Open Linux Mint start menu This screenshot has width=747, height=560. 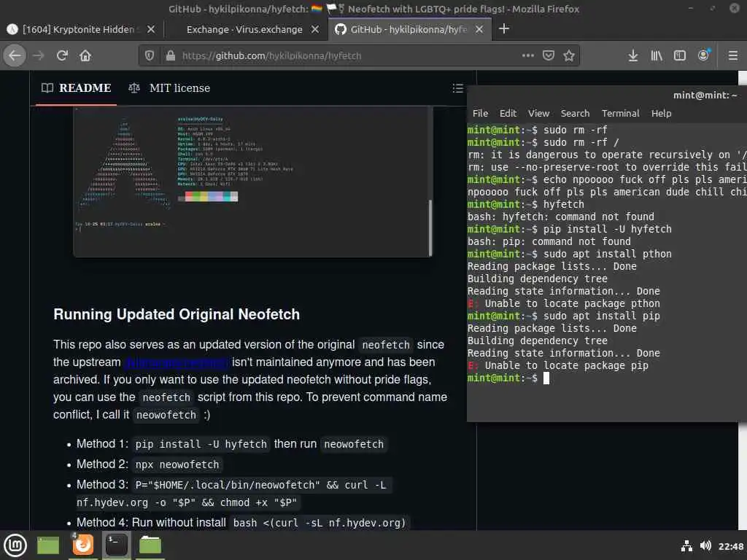(15, 545)
